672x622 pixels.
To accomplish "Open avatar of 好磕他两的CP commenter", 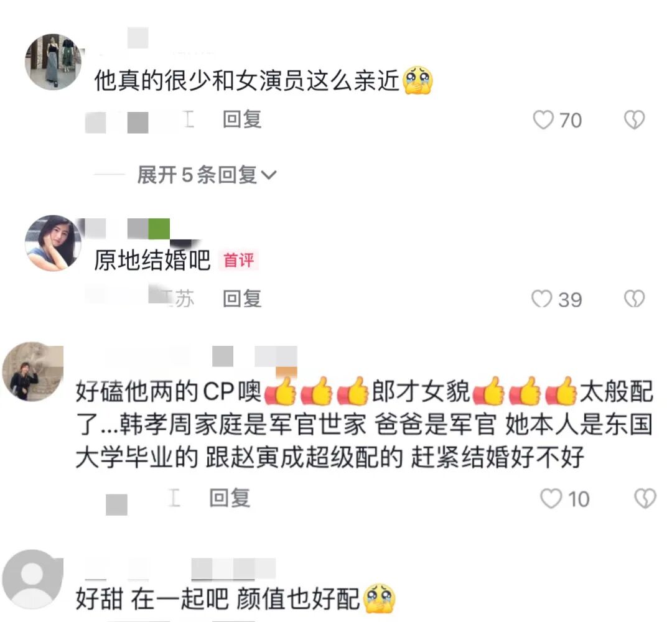I will tap(33, 371).
